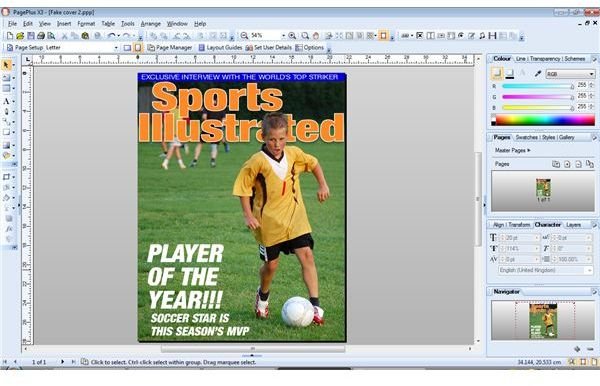Click the Print Preview icon
Viewport: 600px width, 386px height.
click(x=51, y=36)
